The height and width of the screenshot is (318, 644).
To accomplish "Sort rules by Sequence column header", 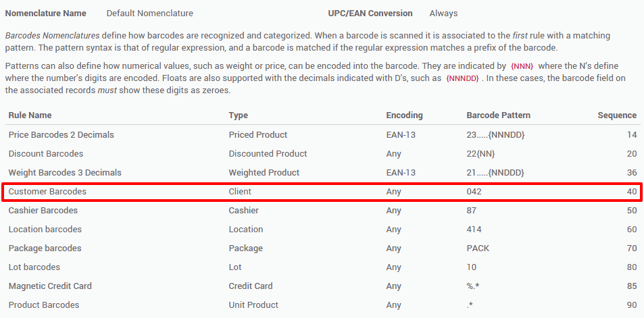I will 617,115.
